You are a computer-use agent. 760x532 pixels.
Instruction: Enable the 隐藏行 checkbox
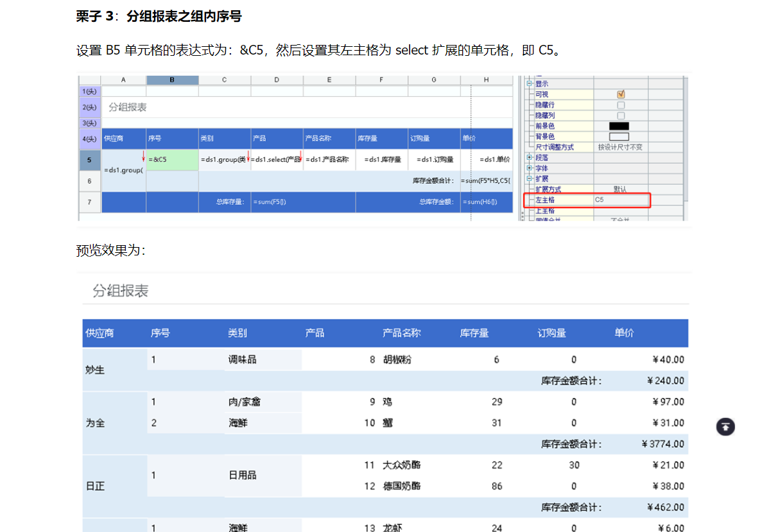[x=621, y=105]
